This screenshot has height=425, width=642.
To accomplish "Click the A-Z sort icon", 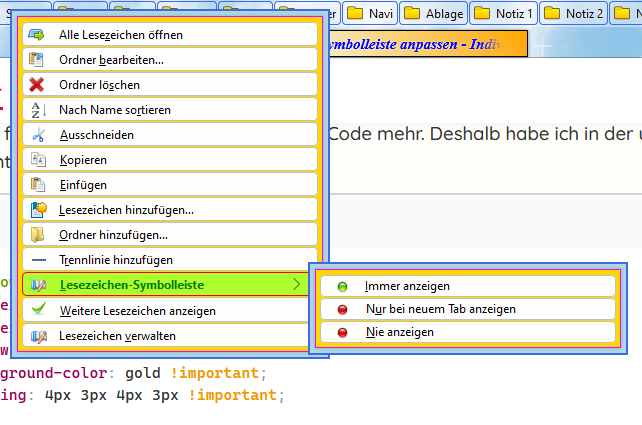I will point(39,110).
